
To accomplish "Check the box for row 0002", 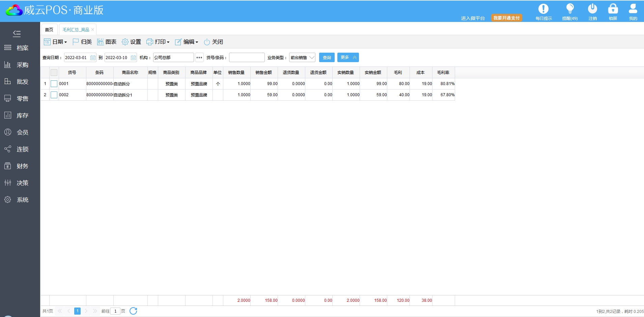I will [x=54, y=95].
